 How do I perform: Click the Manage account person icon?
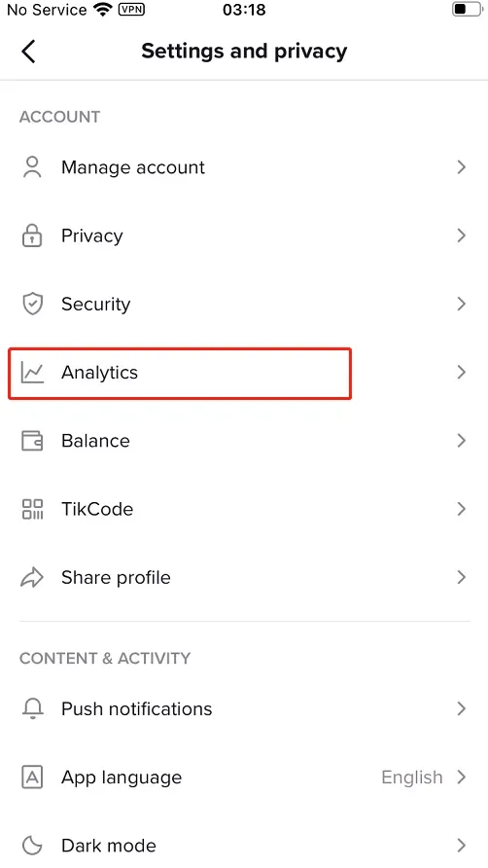32,167
